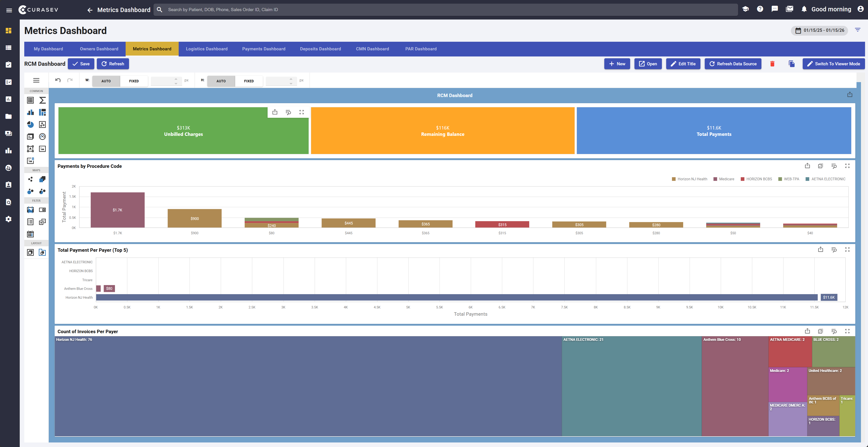Click the patient search input field
The image size is (868, 447).
[x=445, y=10]
